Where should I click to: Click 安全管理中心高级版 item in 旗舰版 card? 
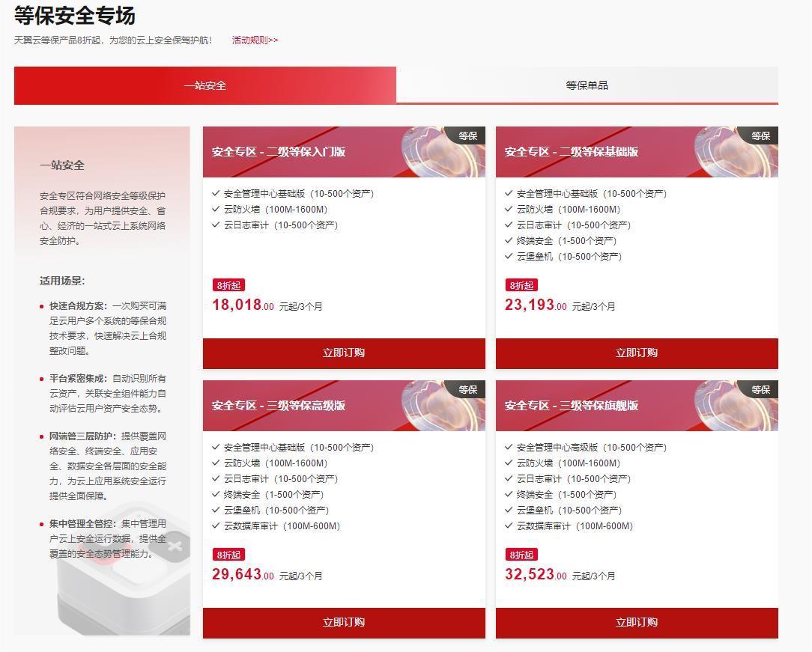(586, 448)
